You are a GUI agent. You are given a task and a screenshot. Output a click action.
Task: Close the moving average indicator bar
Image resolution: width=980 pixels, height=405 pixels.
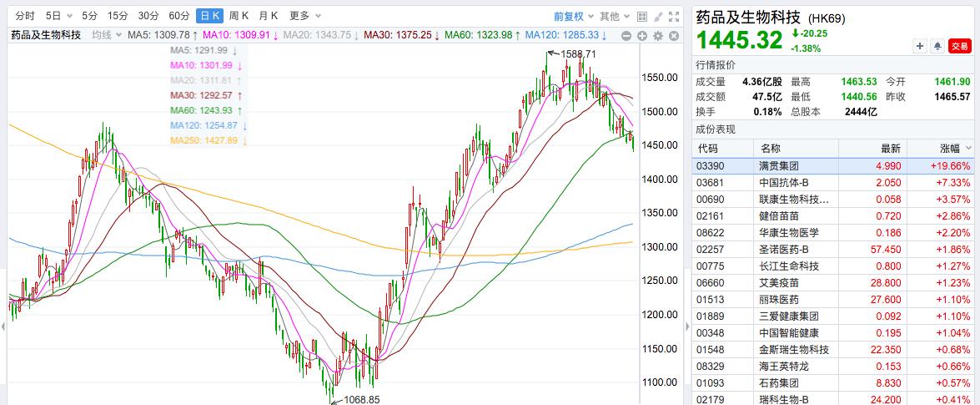tap(672, 35)
